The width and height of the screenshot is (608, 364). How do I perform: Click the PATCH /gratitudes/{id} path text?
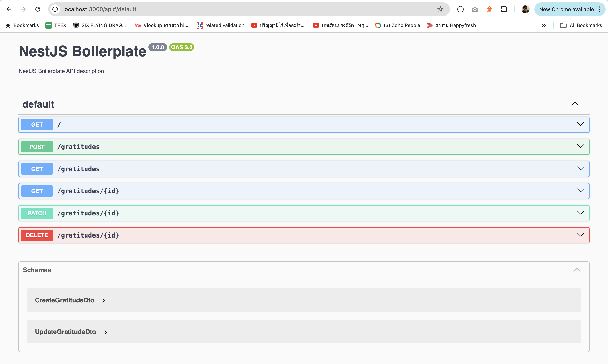pyautogui.click(x=88, y=213)
